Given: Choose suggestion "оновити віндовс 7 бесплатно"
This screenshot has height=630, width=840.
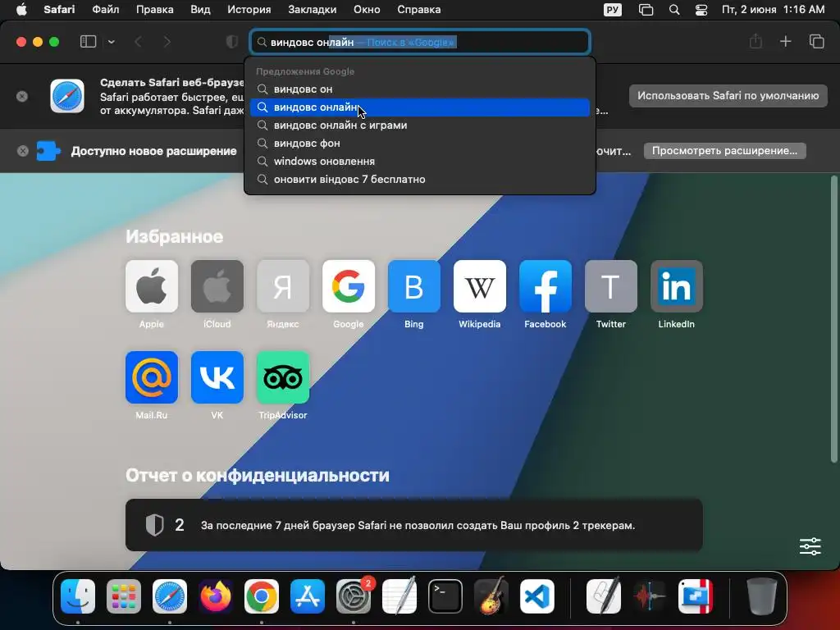Looking at the screenshot, I should coord(420,180).
